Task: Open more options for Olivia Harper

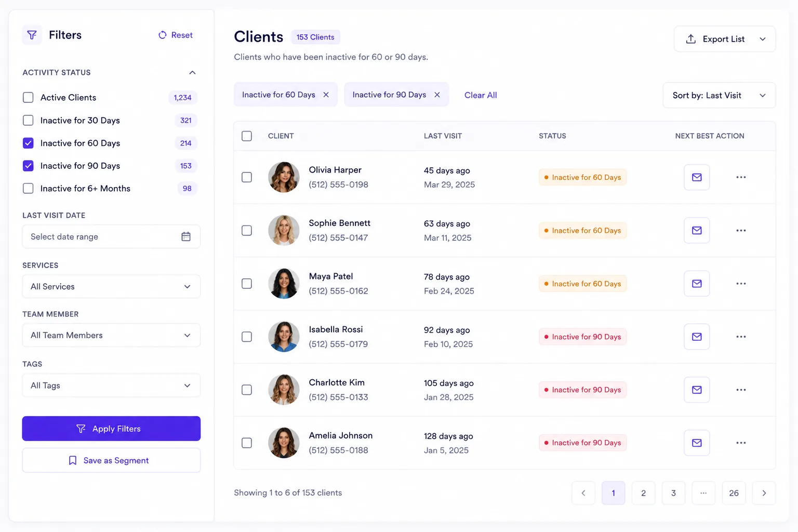Action: pos(741,177)
